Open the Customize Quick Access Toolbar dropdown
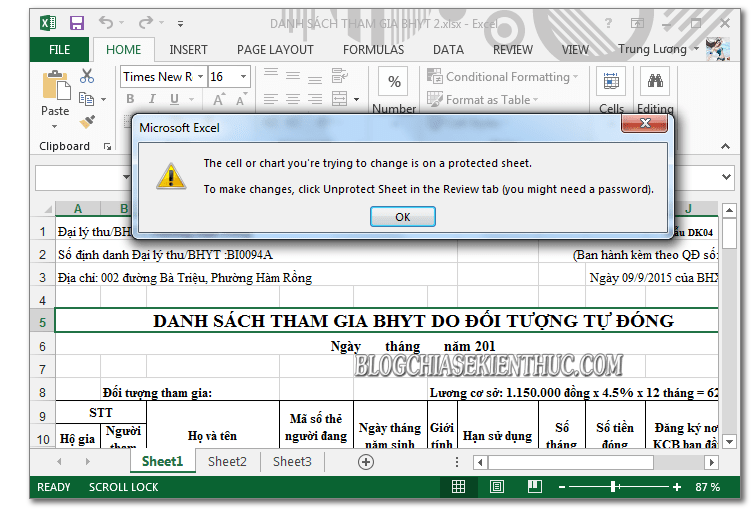This screenshot has width=755, height=513. (x=180, y=23)
